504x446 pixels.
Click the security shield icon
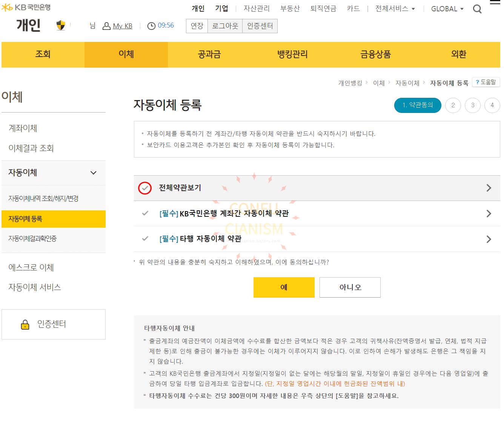pyautogui.click(x=61, y=25)
